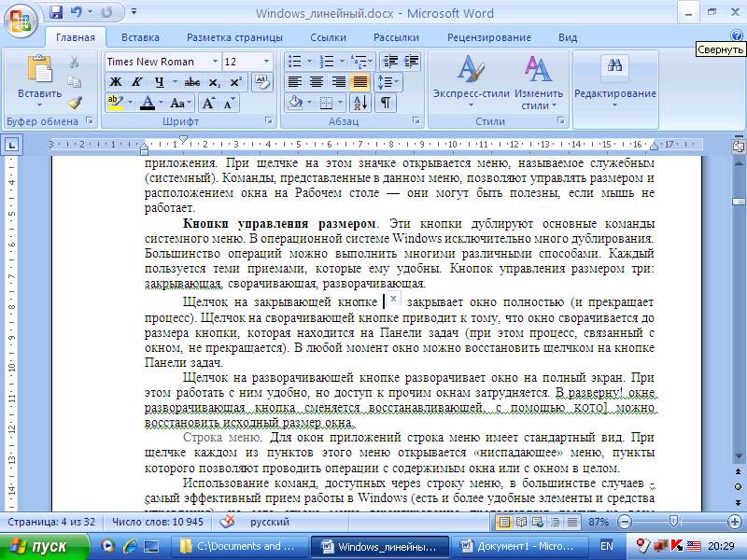
Task: Toggle strikethrough formatting
Action: click(191, 82)
